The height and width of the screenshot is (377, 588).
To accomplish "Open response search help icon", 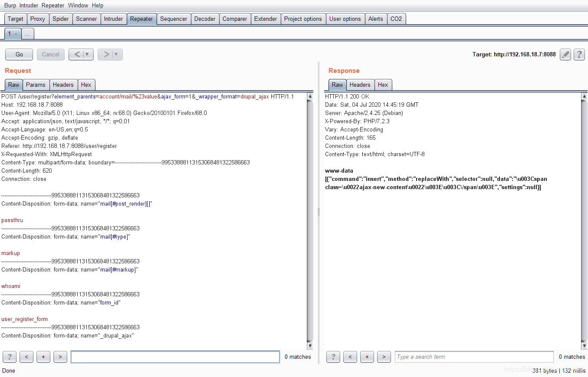I will point(333,357).
